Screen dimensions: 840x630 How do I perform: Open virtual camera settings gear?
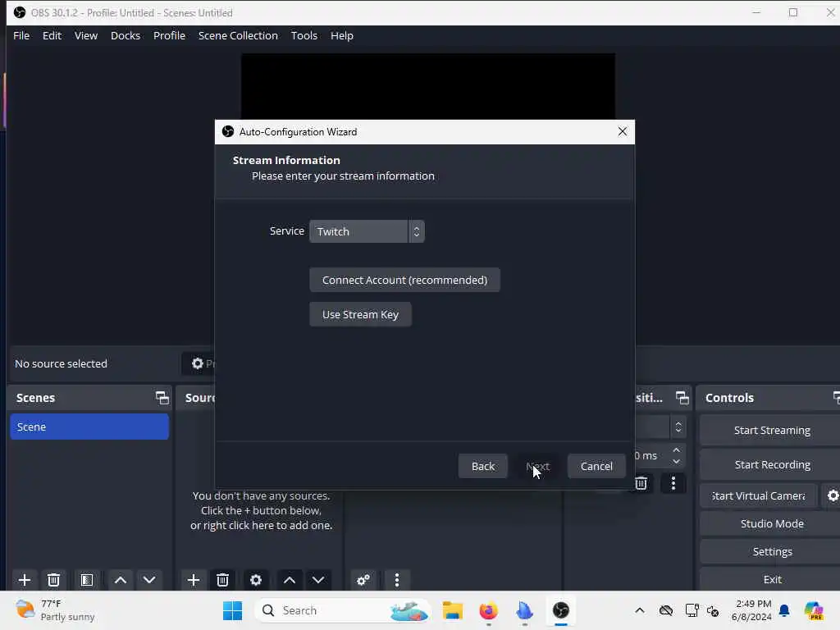coord(832,495)
